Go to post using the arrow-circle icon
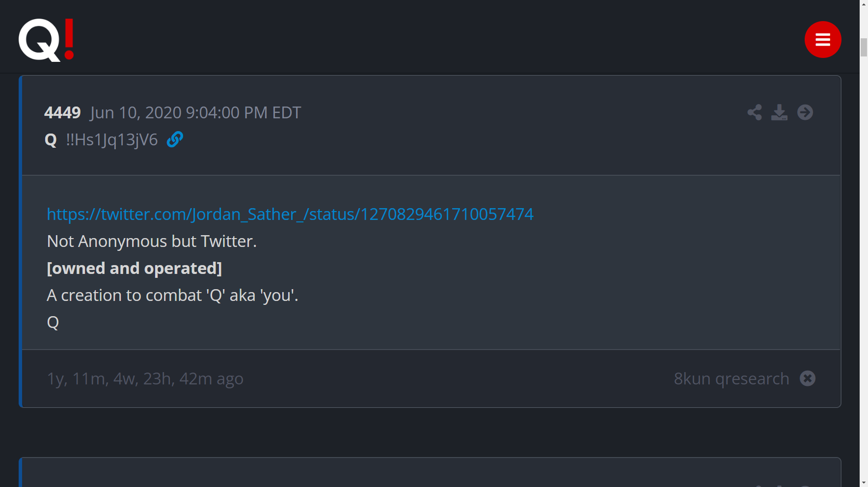 (x=805, y=112)
